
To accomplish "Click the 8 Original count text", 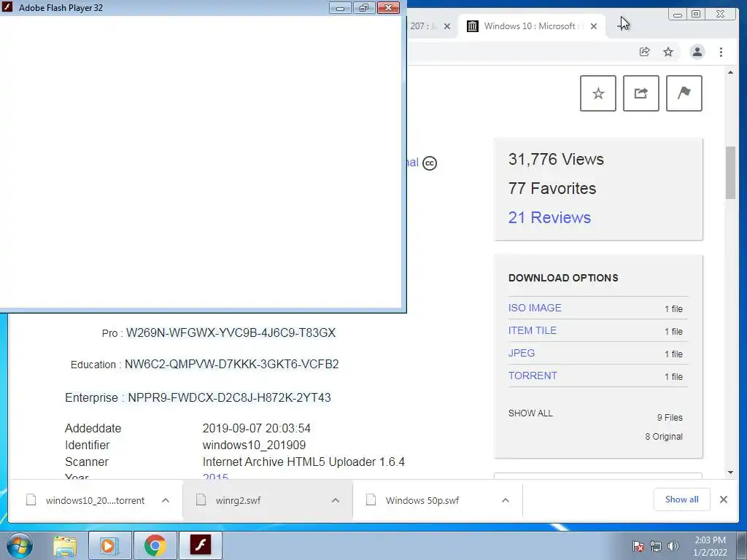I will tap(664, 437).
